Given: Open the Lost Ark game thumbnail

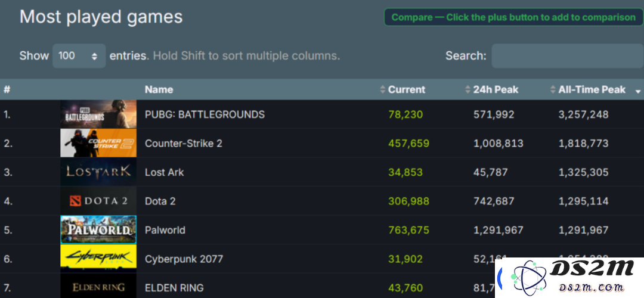Looking at the screenshot, I should pos(98,172).
